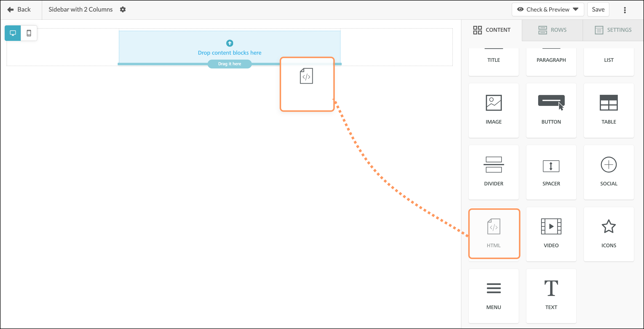
Task: Select the Content tab
Action: (x=492, y=30)
